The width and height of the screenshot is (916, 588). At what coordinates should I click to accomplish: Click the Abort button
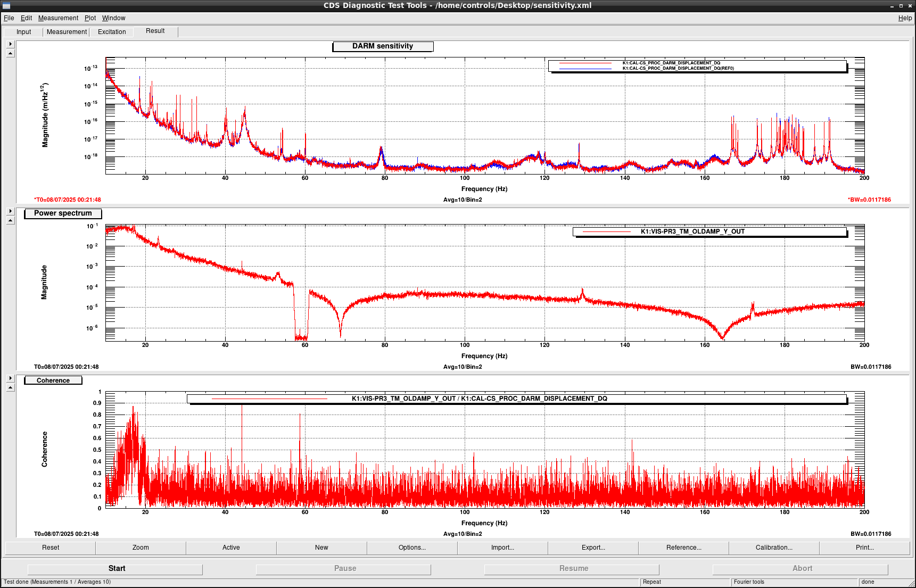coord(801,569)
